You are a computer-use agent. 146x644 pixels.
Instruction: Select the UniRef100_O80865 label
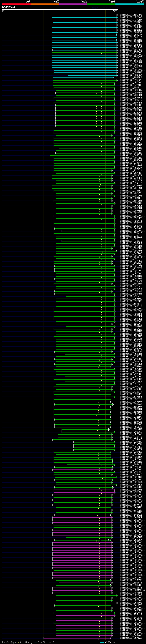[x=131, y=75]
